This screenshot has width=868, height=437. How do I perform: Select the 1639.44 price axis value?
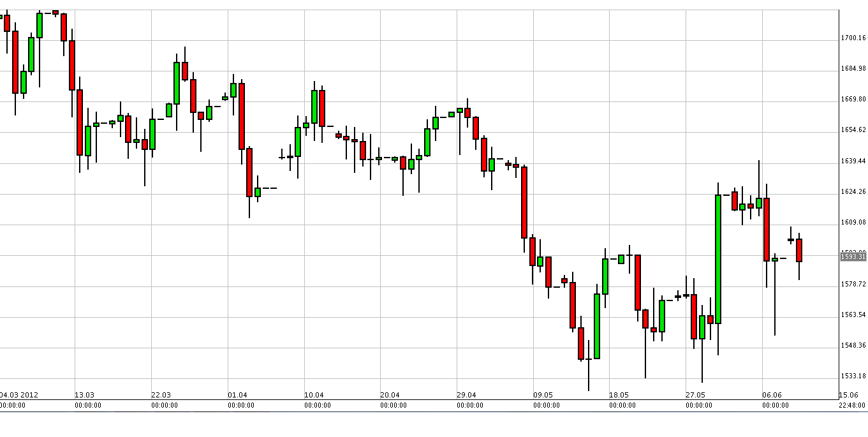click(x=853, y=161)
